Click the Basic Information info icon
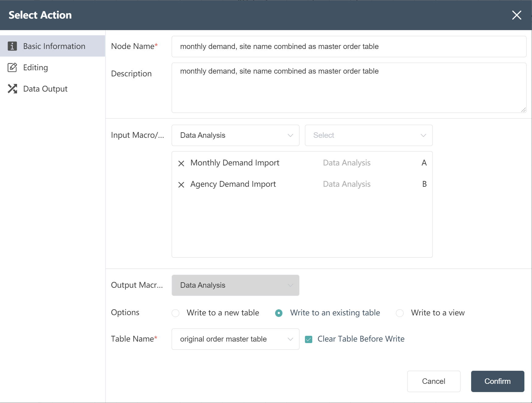Screen dimensions: 532x403 (x=12, y=46)
